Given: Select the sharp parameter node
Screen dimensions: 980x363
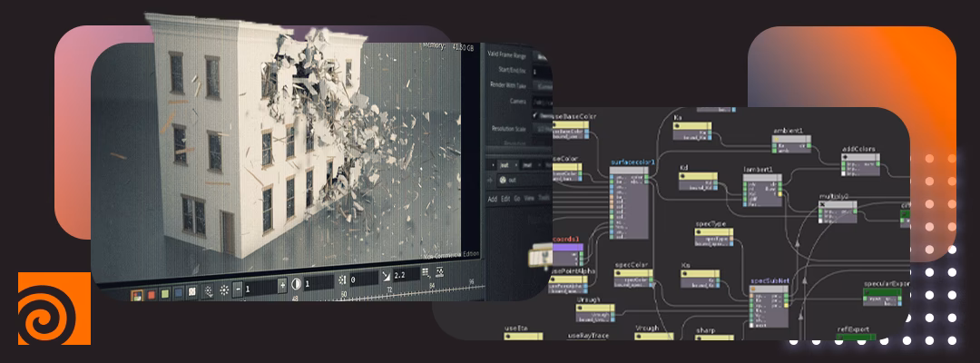Looking at the screenshot, I should [x=714, y=338].
